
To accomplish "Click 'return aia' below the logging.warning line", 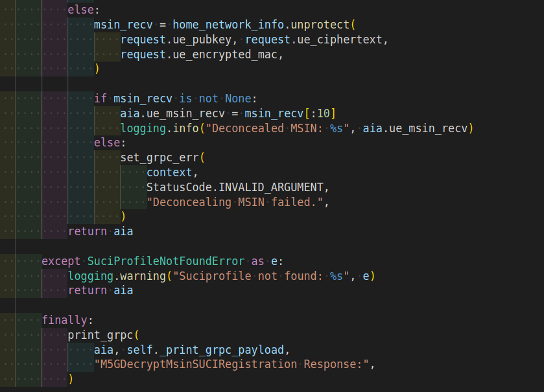I will pos(101,290).
